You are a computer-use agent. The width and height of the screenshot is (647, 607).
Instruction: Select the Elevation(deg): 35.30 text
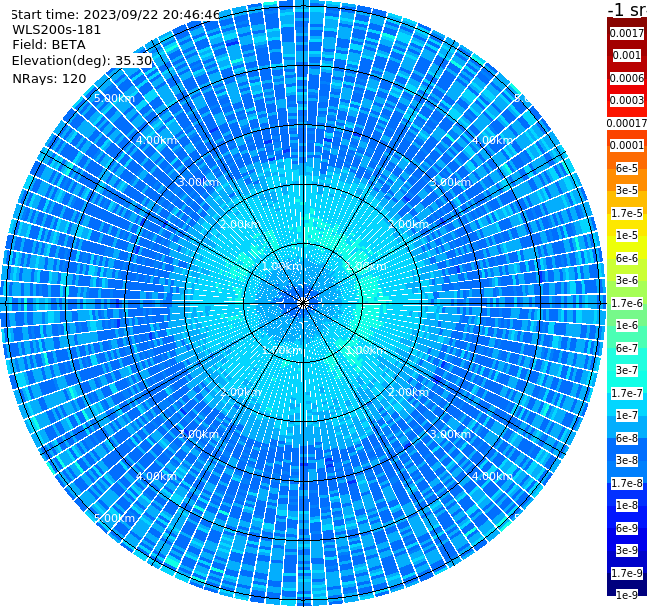point(82,61)
